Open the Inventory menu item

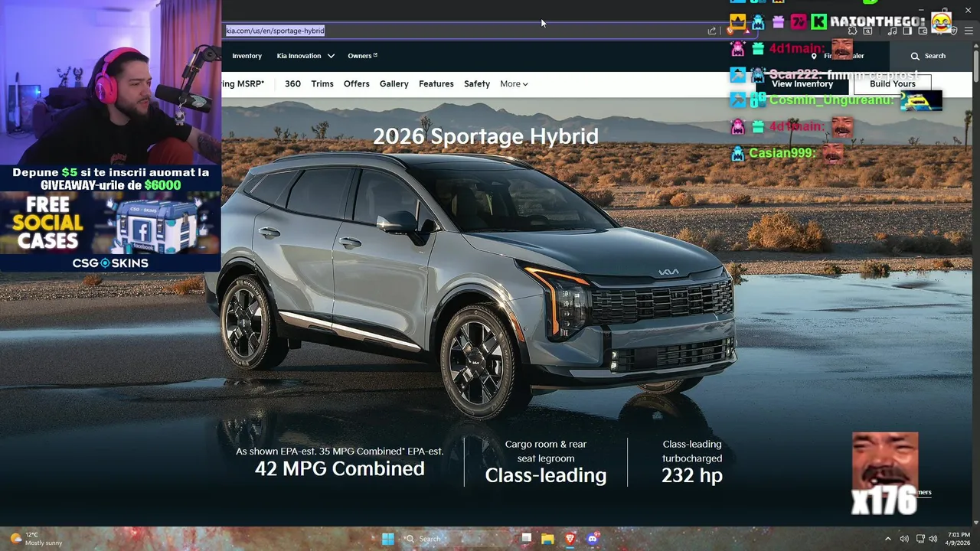(x=247, y=56)
